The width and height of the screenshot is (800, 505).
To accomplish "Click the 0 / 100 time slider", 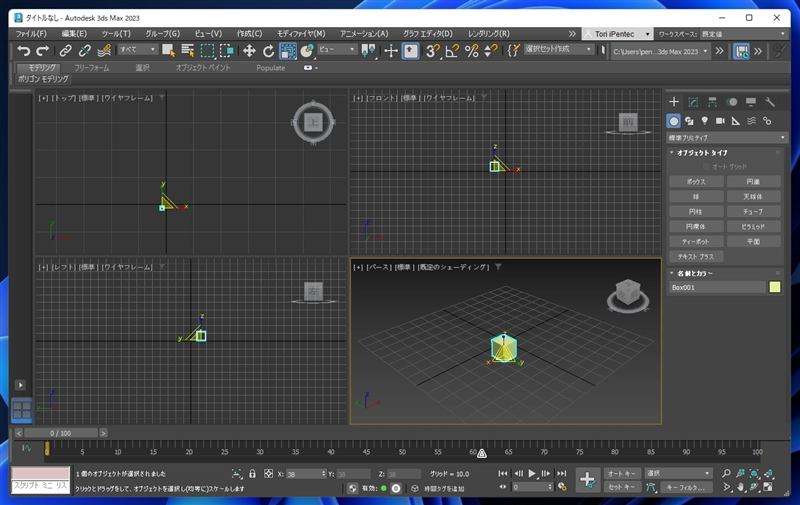I will click(x=61, y=433).
